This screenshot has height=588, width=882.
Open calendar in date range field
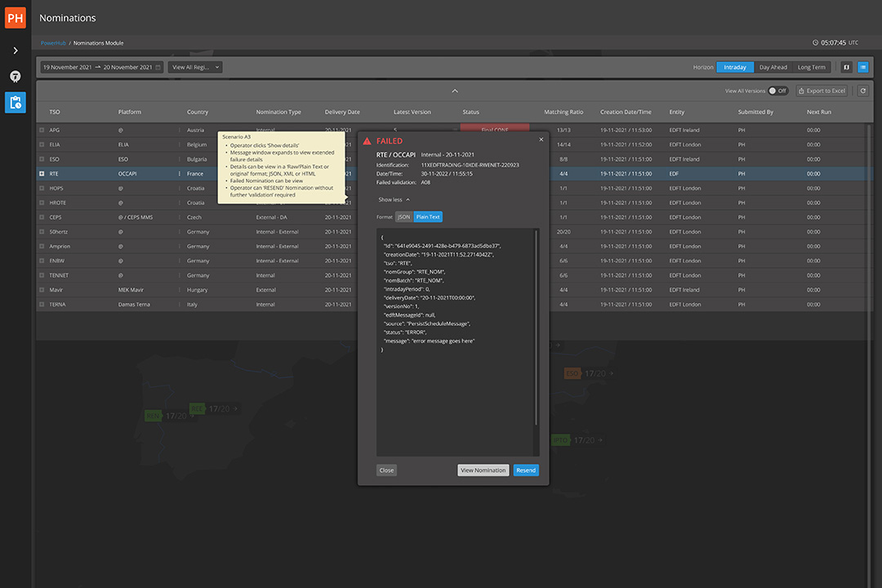click(158, 68)
